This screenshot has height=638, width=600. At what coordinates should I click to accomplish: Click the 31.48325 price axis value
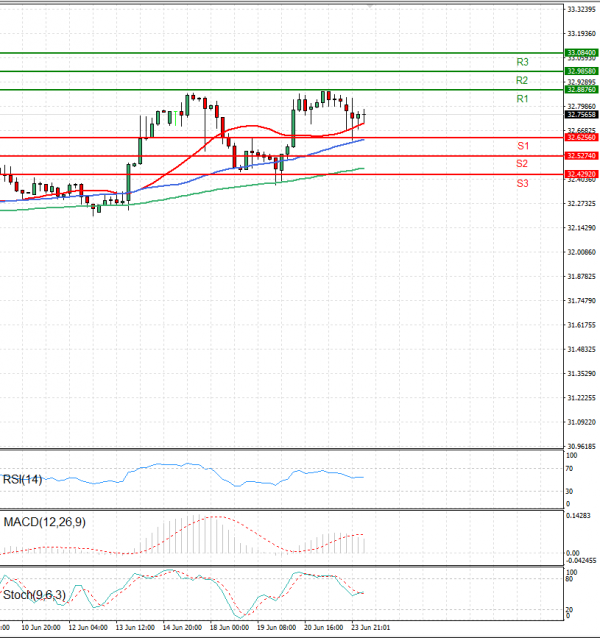point(582,350)
